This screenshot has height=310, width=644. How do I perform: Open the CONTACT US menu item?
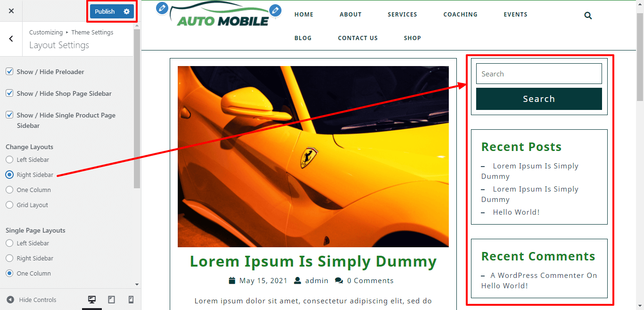tap(357, 38)
